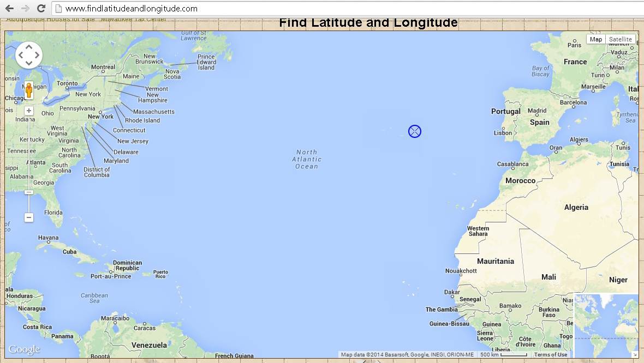Click the Venezuela country label
The width and height of the screenshot is (644, 363).
(149, 346)
